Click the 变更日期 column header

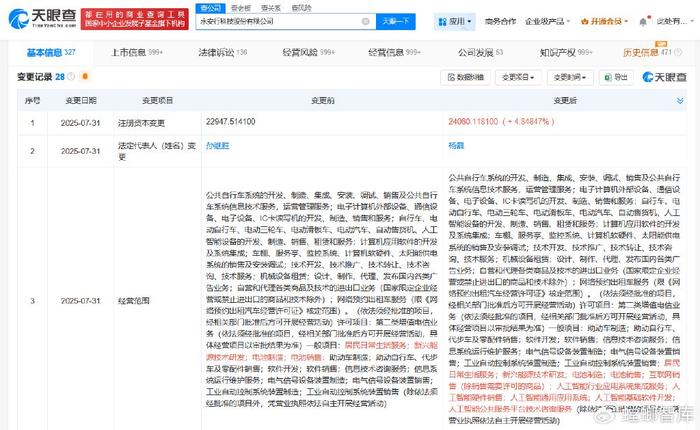pyautogui.click(x=81, y=100)
